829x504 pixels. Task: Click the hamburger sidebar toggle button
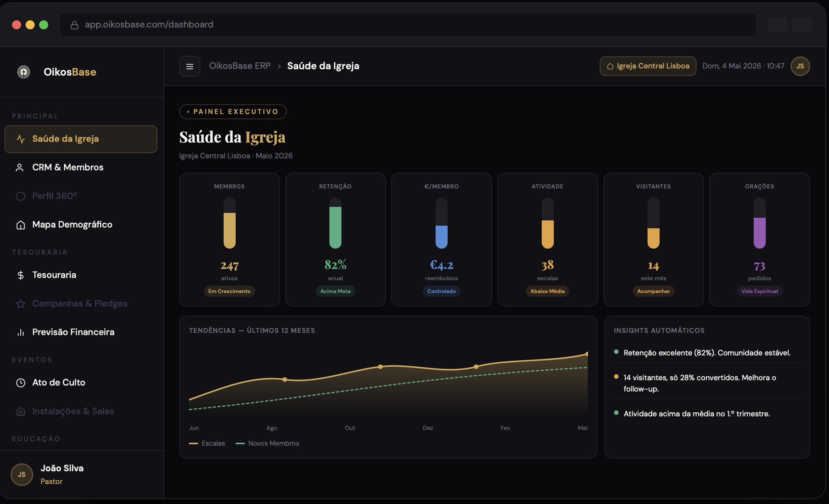(189, 66)
